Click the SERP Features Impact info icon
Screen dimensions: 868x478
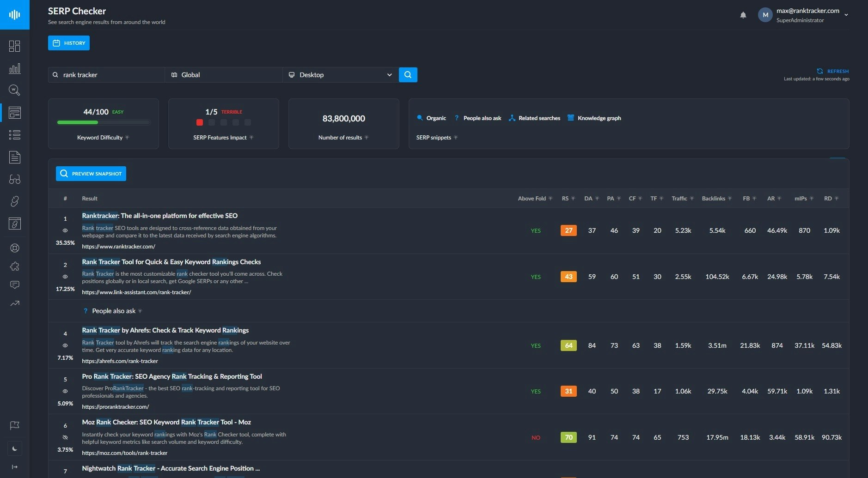click(x=251, y=138)
